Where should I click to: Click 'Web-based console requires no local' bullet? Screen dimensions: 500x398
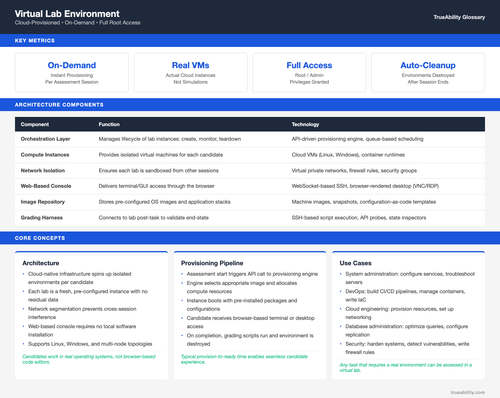click(x=82, y=330)
